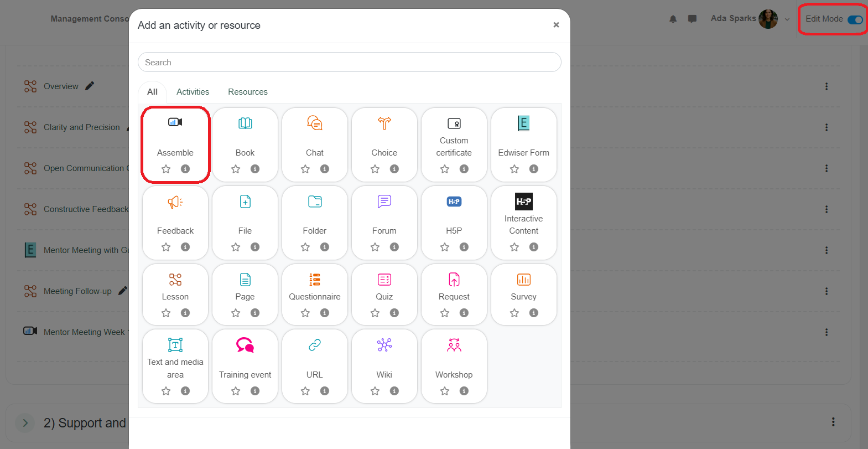
Task: Show info for Assemble activity
Action: point(185,169)
